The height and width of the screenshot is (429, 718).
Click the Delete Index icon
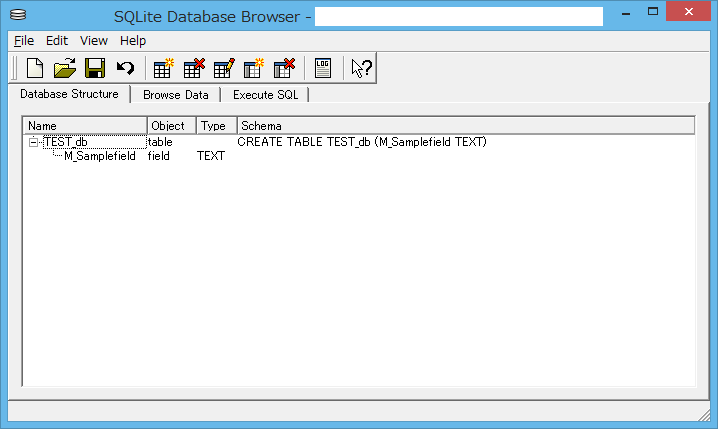click(284, 69)
